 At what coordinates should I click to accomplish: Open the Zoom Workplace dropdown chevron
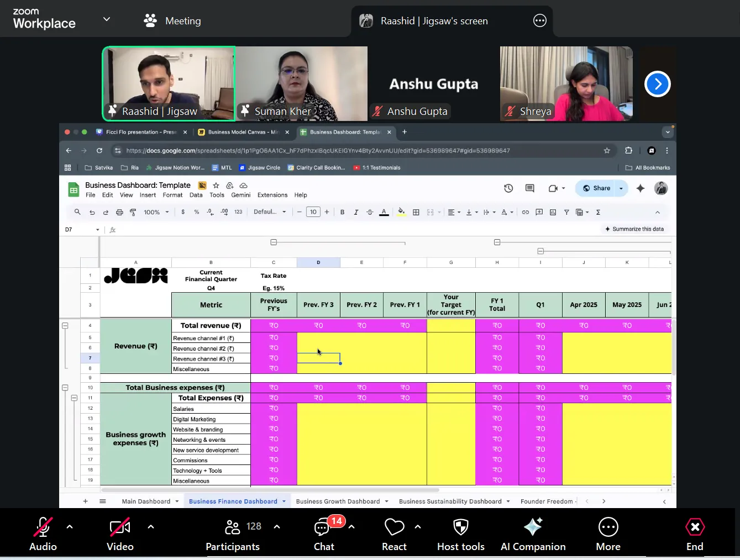coord(107,19)
